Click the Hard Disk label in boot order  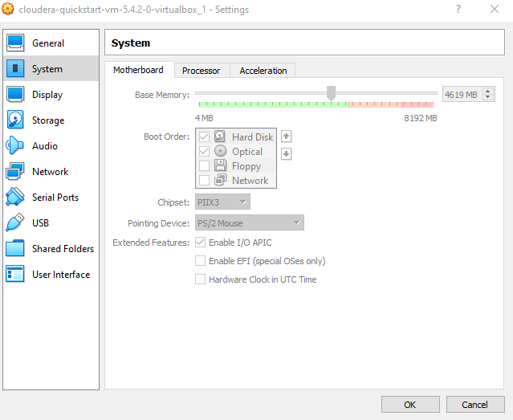[252, 137]
